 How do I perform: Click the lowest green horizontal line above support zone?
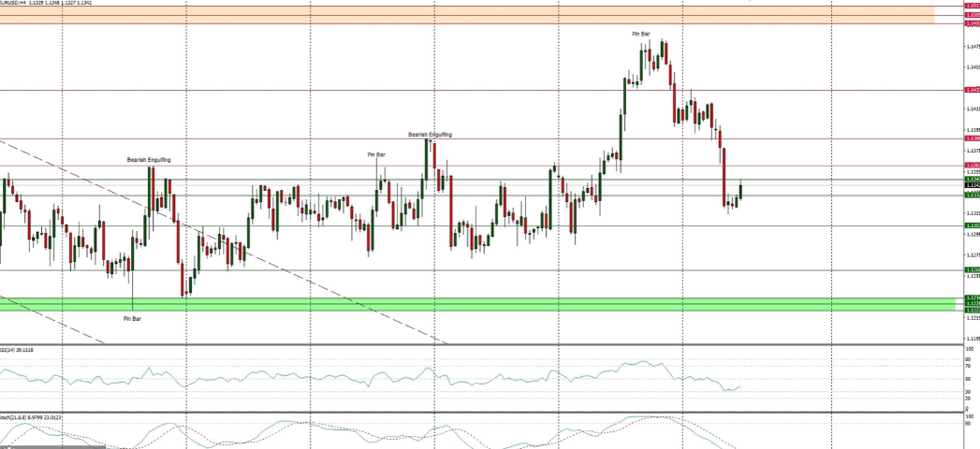pos(468,270)
